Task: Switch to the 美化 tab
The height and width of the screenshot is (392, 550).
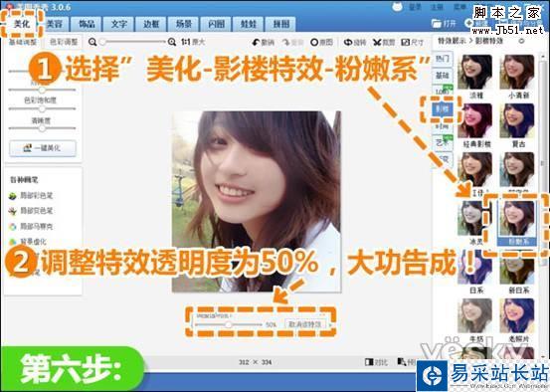Action: tap(22, 24)
